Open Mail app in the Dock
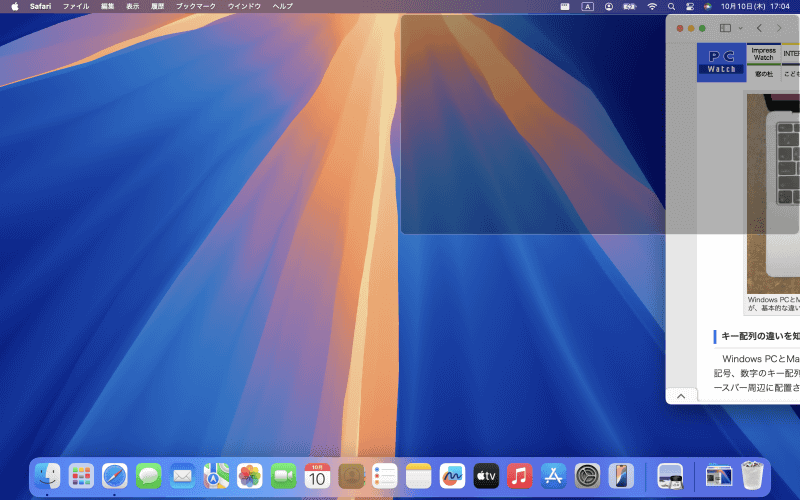Screen dimensions: 800x500 [x=182, y=477]
